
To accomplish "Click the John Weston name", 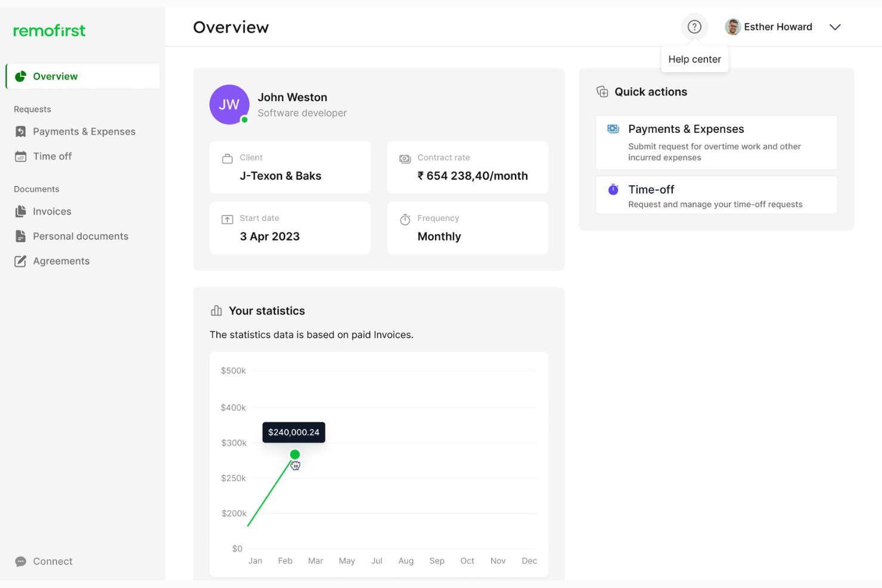I will [x=292, y=97].
